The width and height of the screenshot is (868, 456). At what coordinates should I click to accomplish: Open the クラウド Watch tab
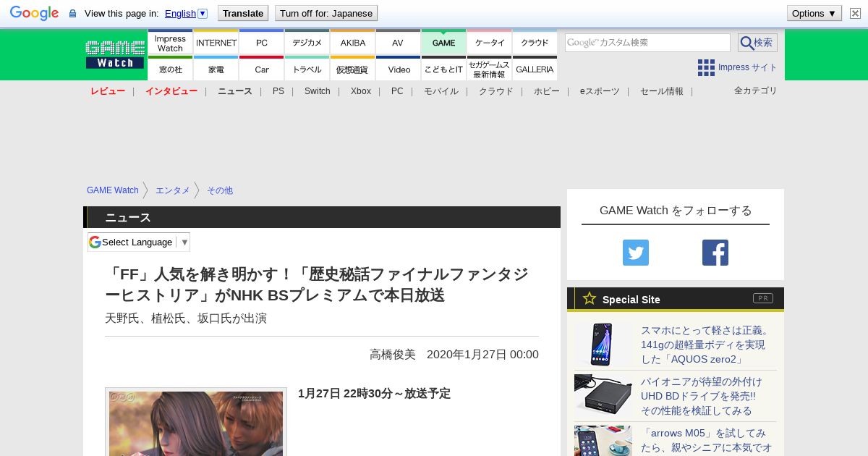click(x=535, y=42)
